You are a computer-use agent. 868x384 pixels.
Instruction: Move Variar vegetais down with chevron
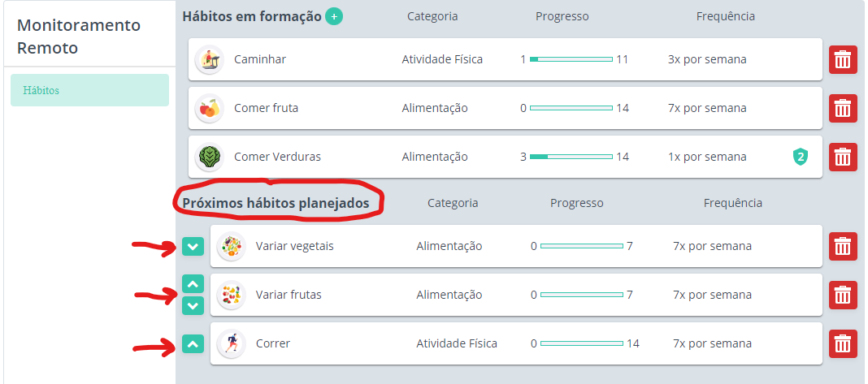(193, 246)
